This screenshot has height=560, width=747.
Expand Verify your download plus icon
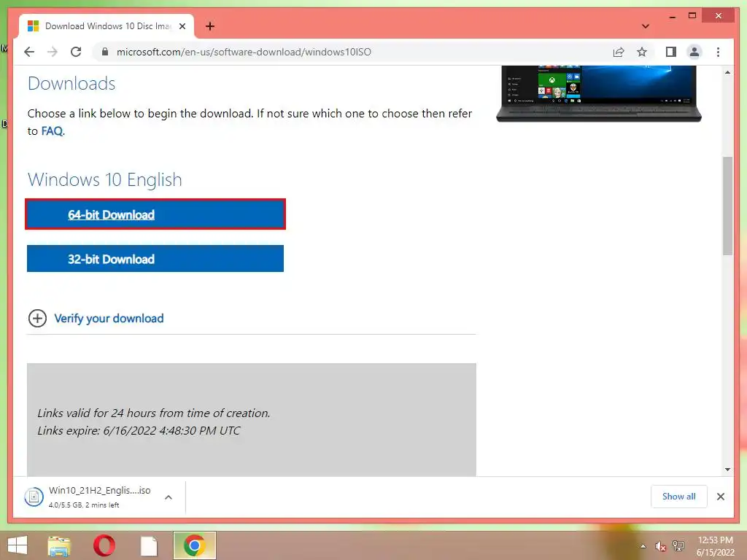(37, 318)
